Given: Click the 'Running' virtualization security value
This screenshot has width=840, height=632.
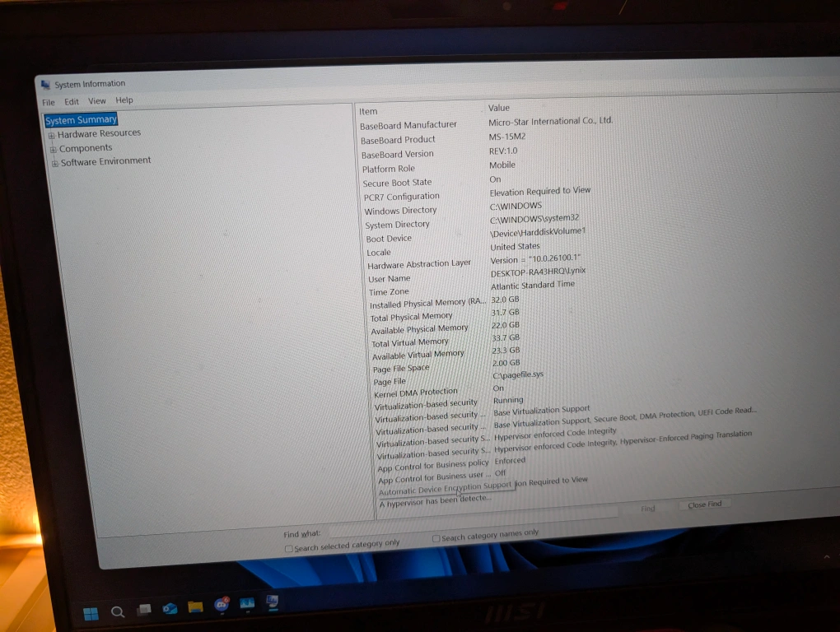Looking at the screenshot, I should point(508,400).
